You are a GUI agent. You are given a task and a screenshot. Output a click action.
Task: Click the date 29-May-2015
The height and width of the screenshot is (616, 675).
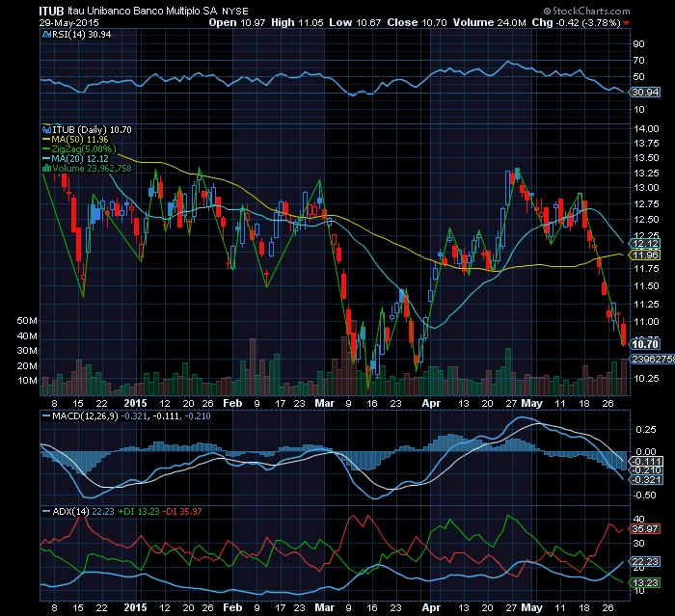point(68,22)
